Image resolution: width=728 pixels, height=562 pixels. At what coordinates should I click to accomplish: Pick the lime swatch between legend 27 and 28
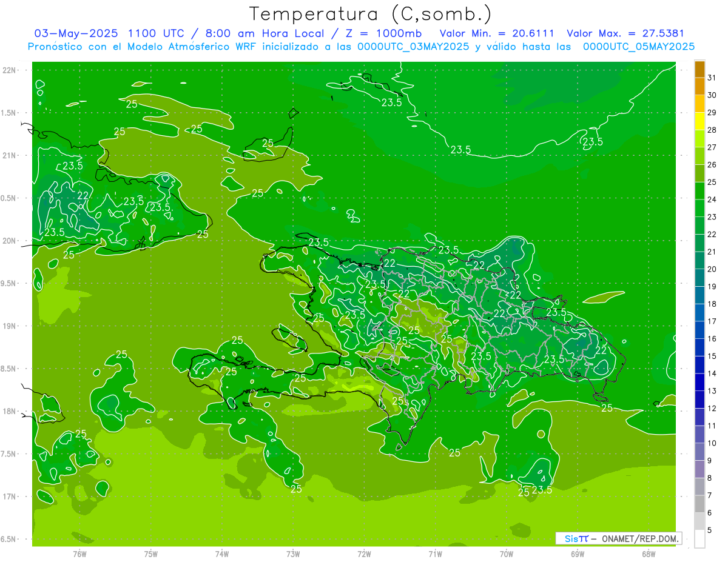(x=699, y=139)
